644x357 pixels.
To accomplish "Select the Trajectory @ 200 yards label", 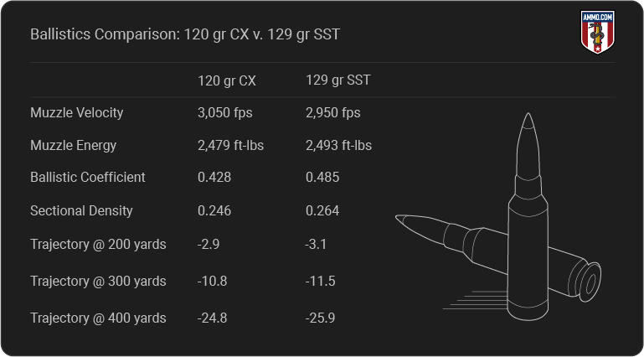I will (98, 244).
